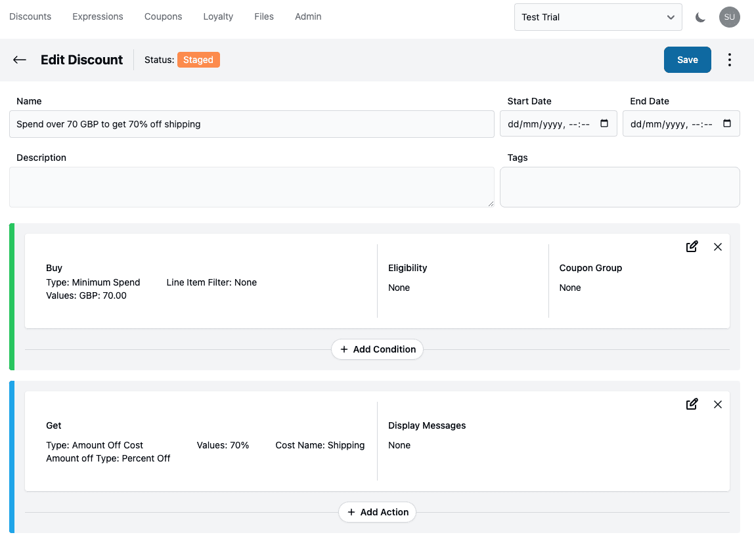Navigate back using the arrow icon
Image resolution: width=754 pixels, height=560 pixels.
point(19,60)
